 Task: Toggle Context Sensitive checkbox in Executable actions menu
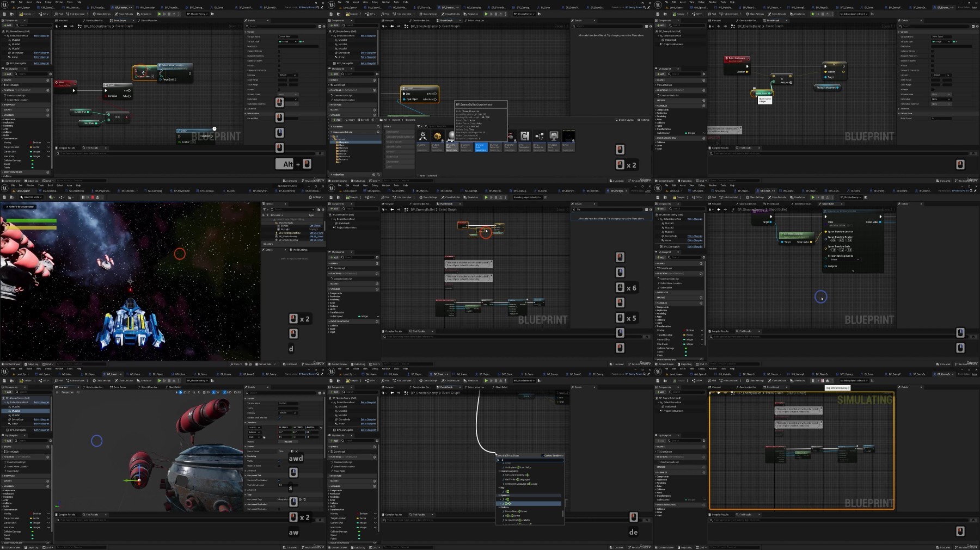click(x=542, y=455)
